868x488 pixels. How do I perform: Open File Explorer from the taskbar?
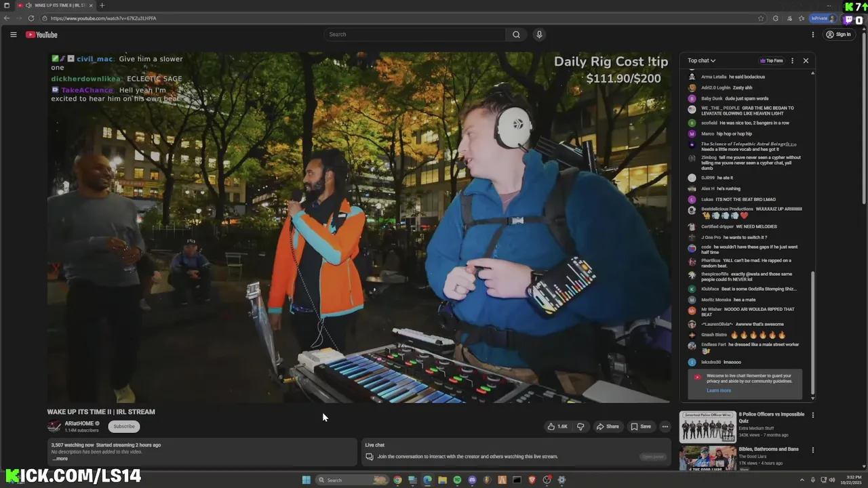[x=442, y=480]
